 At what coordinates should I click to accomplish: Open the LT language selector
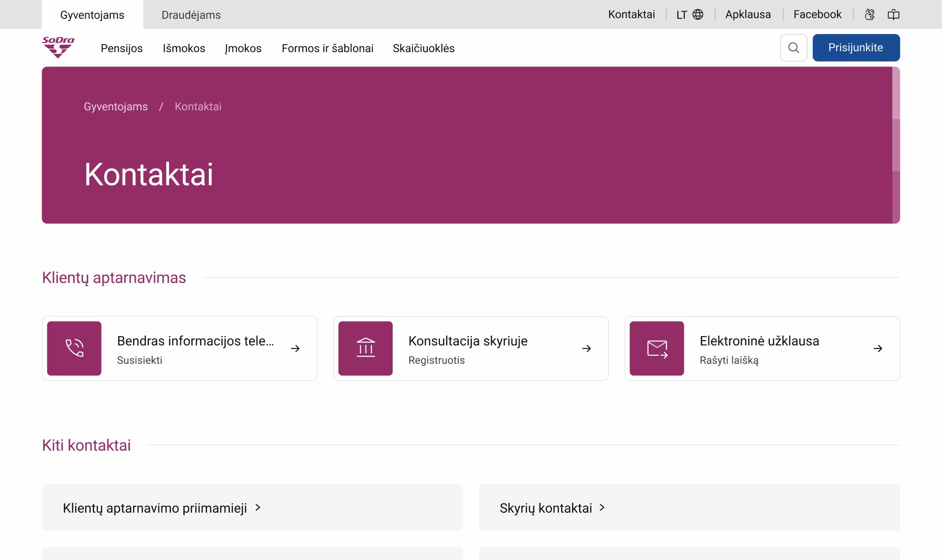click(689, 14)
